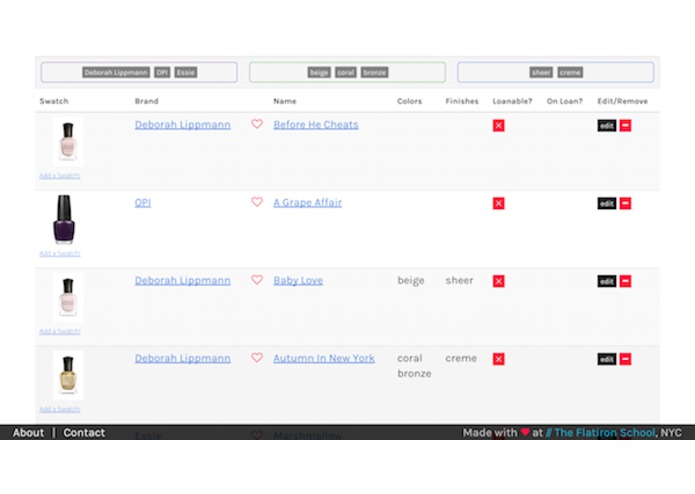The image size is (695, 494).
Task: Click the sheer finish in Baby Love row
Action: tap(460, 280)
